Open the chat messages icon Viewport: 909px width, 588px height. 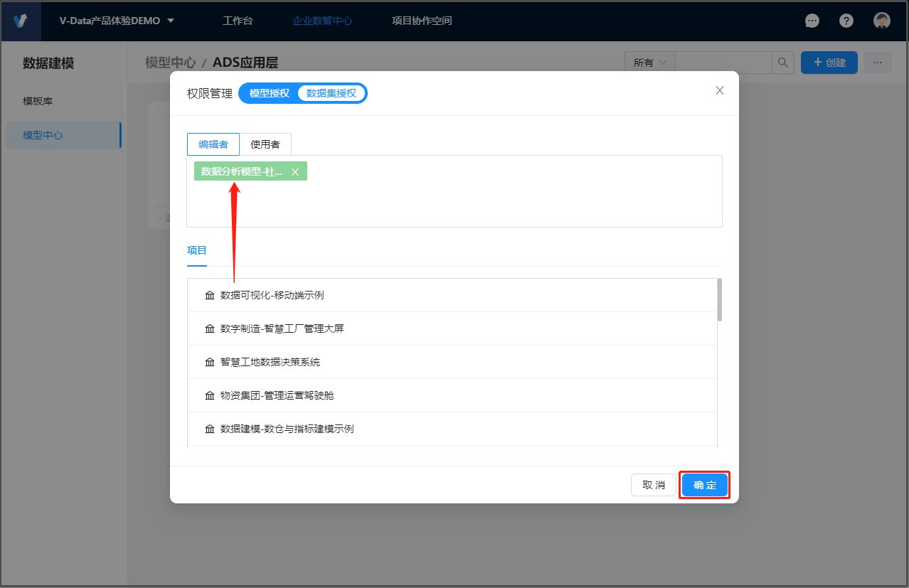812,21
